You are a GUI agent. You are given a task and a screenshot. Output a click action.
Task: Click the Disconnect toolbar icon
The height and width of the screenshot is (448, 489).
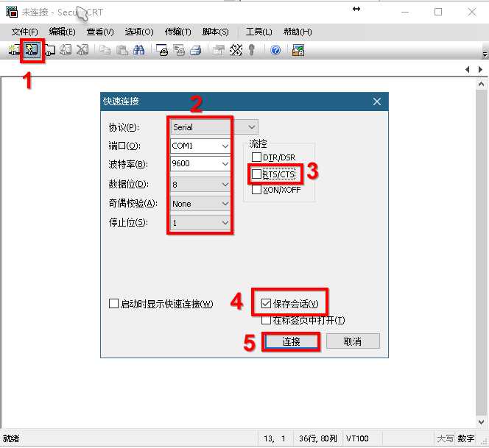tap(82, 50)
